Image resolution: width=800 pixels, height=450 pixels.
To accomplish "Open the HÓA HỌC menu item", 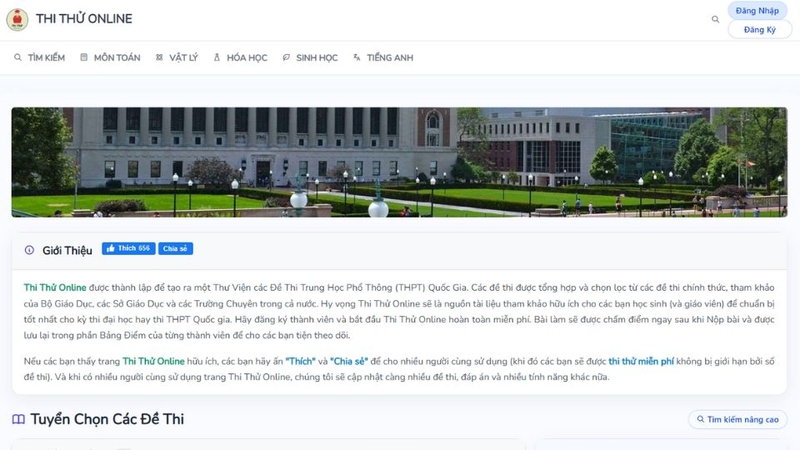I will coord(247,58).
